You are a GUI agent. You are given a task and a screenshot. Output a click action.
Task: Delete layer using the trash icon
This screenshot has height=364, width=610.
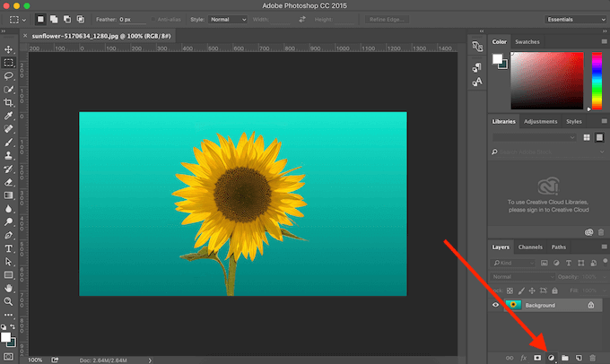[592, 357]
